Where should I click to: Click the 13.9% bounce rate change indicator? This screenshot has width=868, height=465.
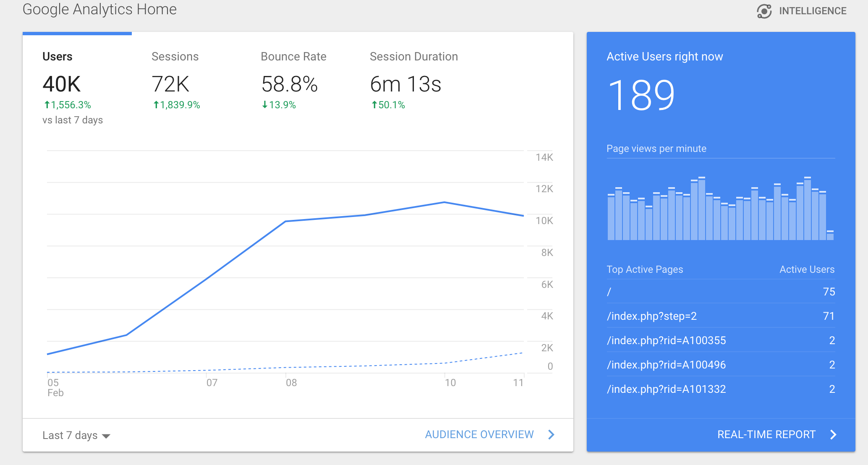coord(279,105)
